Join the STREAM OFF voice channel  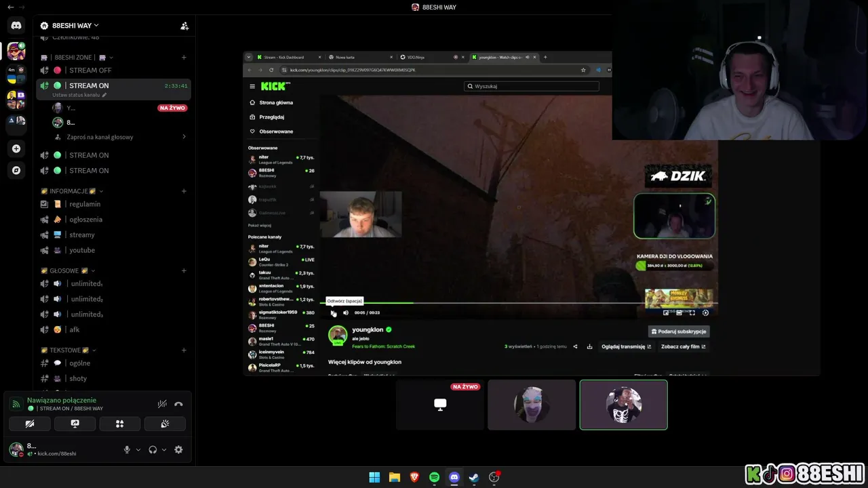pos(113,70)
